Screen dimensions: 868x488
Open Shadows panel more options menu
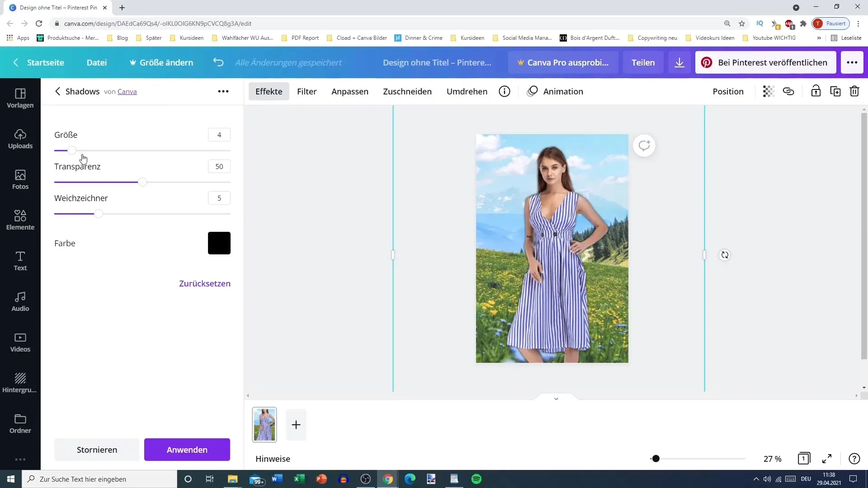223,91
